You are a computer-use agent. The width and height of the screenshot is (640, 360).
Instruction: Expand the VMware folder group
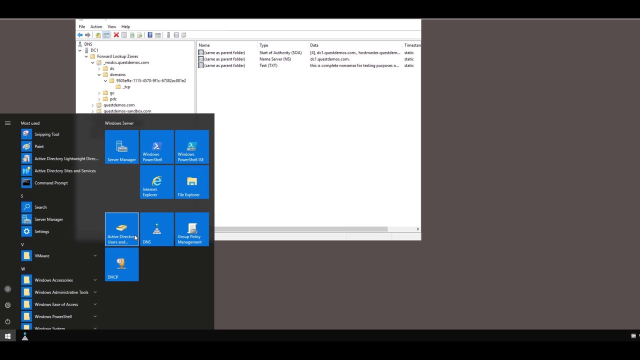95,256
